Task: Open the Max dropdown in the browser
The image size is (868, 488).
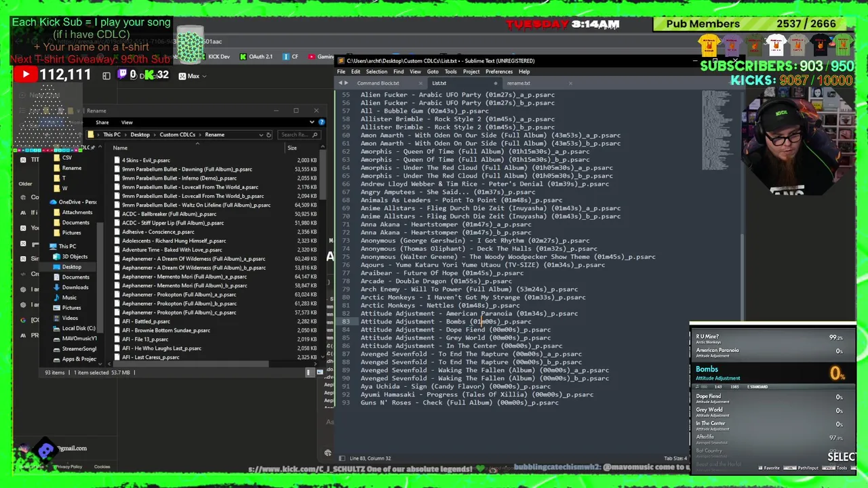Action: click(x=193, y=76)
